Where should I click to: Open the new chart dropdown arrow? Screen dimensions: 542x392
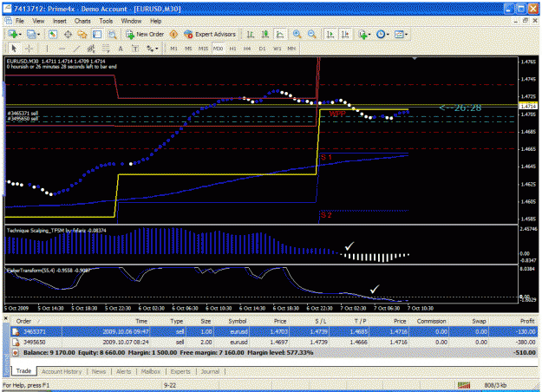click(20, 34)
